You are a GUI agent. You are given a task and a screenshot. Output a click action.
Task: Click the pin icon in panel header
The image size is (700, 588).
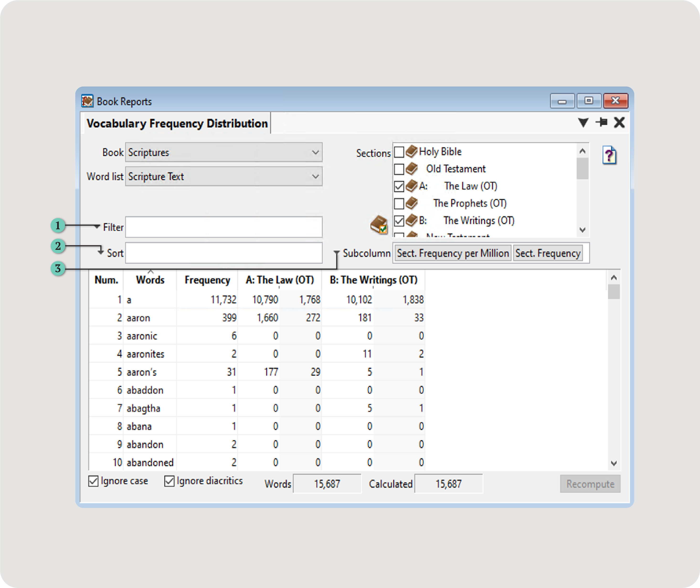coord(602,123)
